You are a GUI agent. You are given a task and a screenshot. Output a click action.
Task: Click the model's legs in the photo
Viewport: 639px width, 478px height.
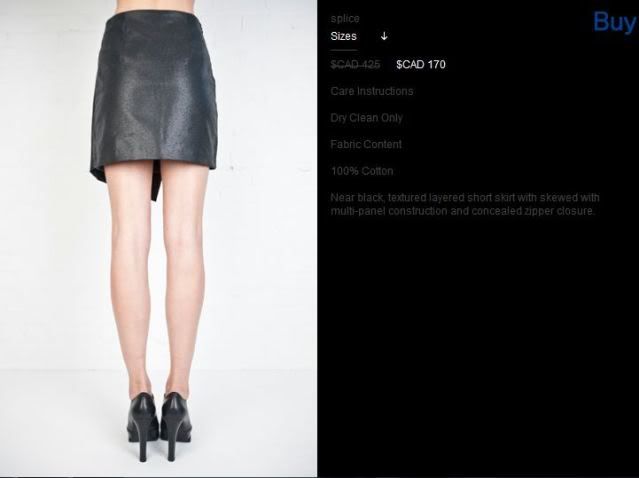[158, 277]
